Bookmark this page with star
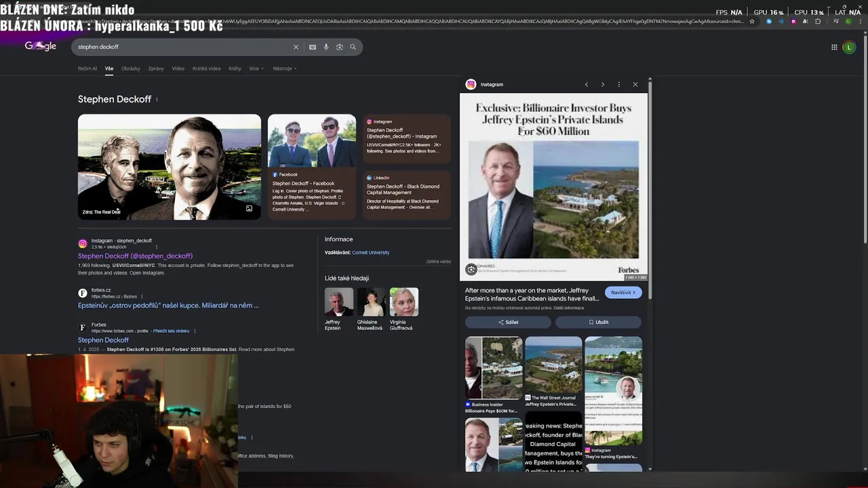 coord(752,21)
